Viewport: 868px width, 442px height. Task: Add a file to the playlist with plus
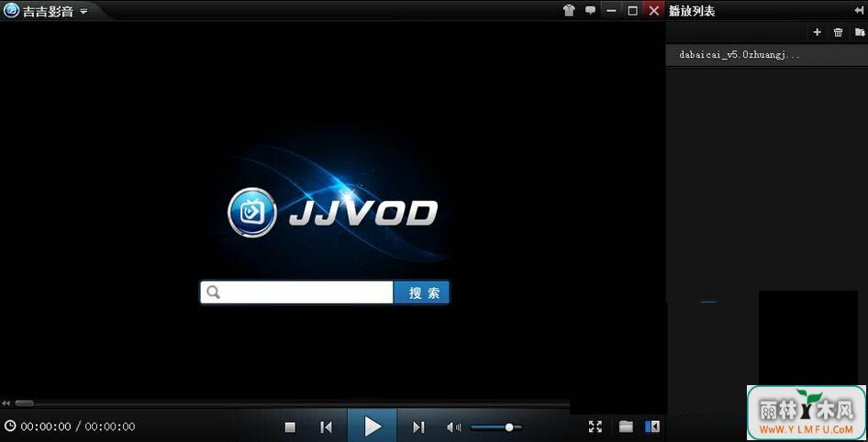point(817,32)
